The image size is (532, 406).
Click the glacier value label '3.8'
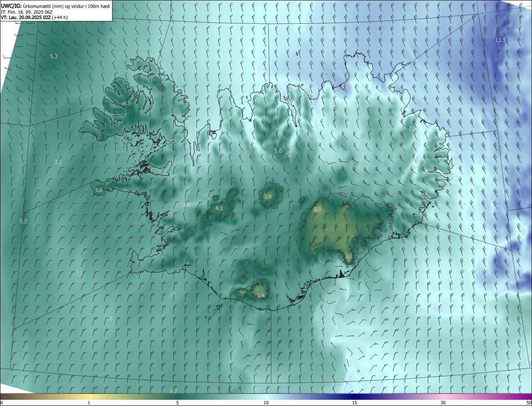268,196
